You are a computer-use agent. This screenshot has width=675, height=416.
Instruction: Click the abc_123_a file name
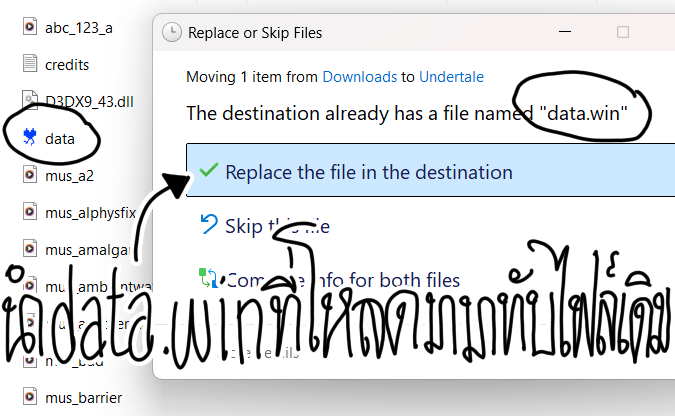pyautogui.click(x=79, y=28)
